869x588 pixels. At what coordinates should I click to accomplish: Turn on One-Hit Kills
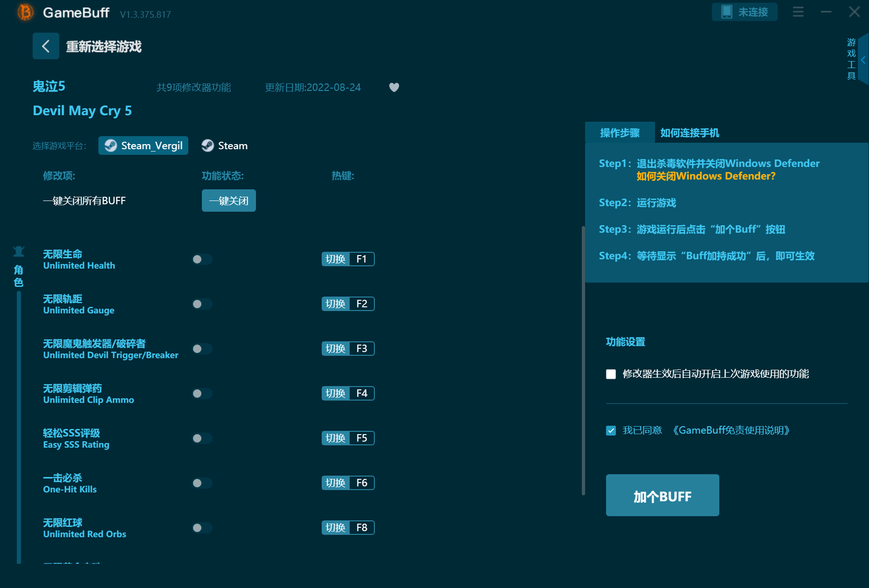202,483
